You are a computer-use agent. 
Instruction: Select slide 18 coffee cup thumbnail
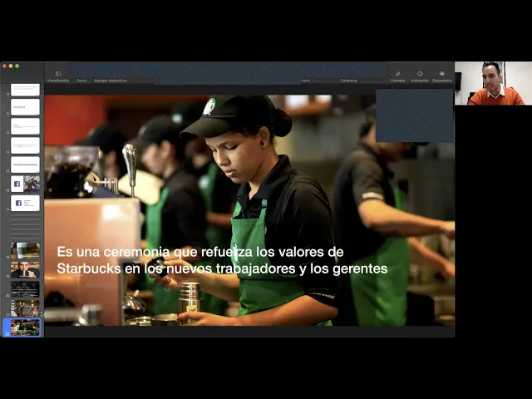[x=25, y=250]
